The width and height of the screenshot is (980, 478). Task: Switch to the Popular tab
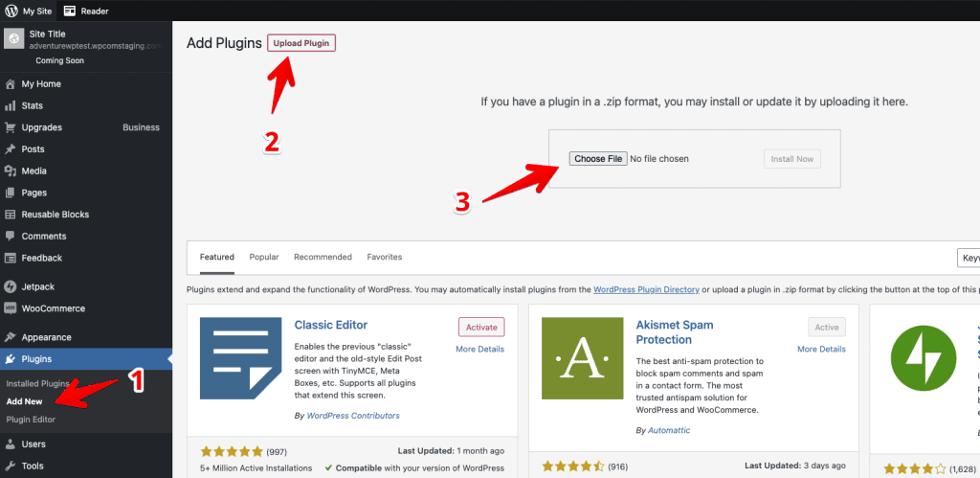(x=264, y=257)
